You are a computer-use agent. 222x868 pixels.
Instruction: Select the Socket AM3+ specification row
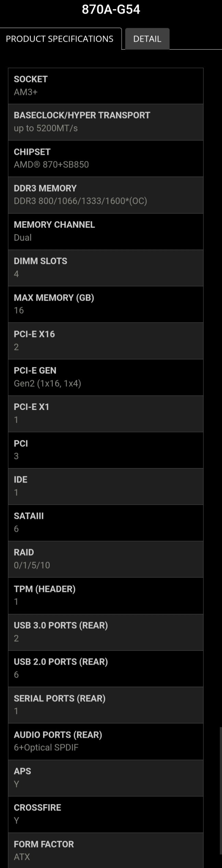pyautogui.click(x=106, y=86)
